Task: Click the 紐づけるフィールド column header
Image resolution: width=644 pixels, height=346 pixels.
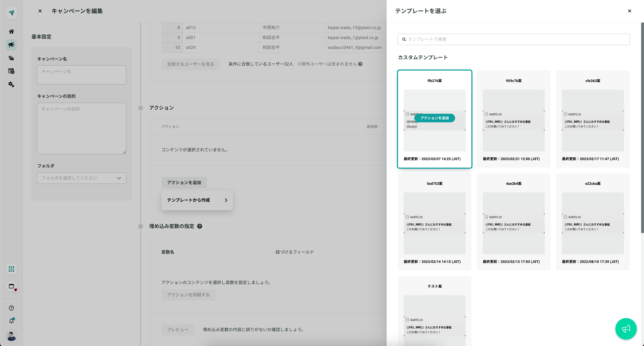Action: pyautogui.click(x=294, y=252)
